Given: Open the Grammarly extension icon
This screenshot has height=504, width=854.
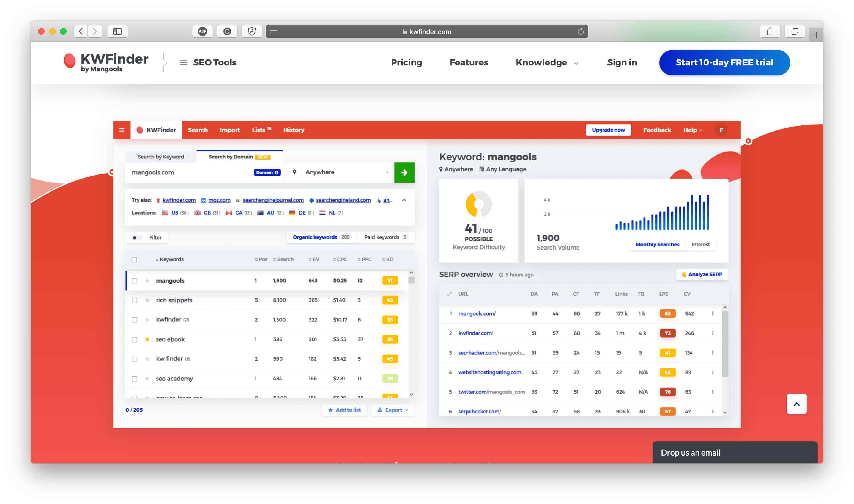Looking at the screenshot, I should coord(227,32).
